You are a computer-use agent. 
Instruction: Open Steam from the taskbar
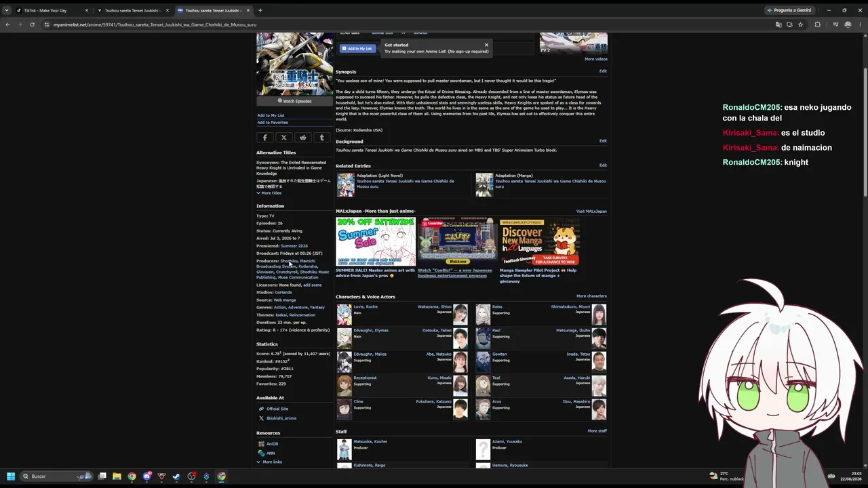(176, 476)
